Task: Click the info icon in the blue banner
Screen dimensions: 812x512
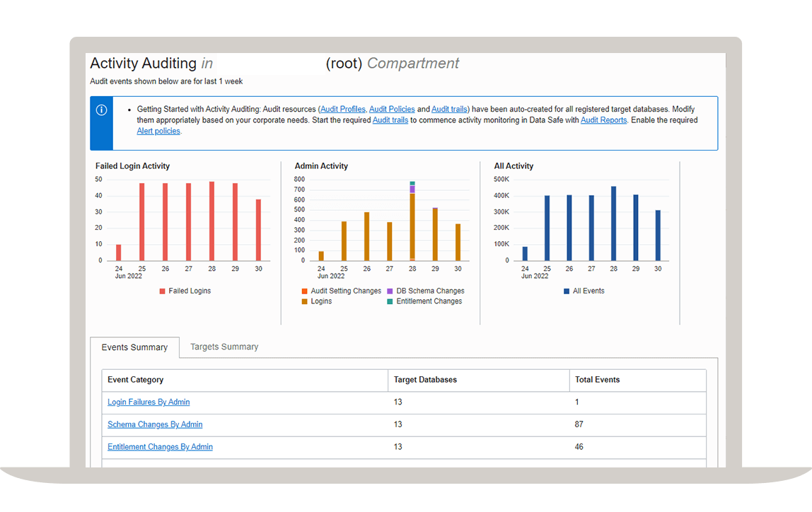Action: click(x=101, y=110)
